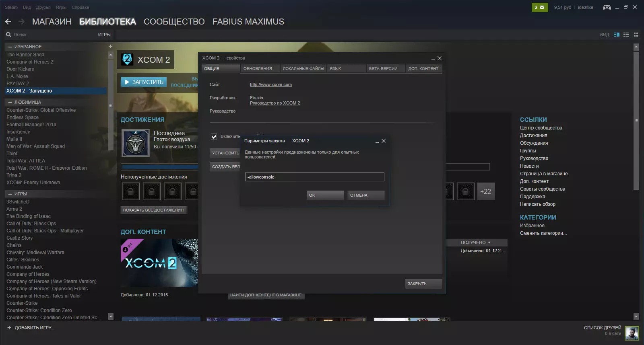644x345 pixels.
Task: Open the ЯЗЫК tab in properties
Action: click(x=346, y=68)
